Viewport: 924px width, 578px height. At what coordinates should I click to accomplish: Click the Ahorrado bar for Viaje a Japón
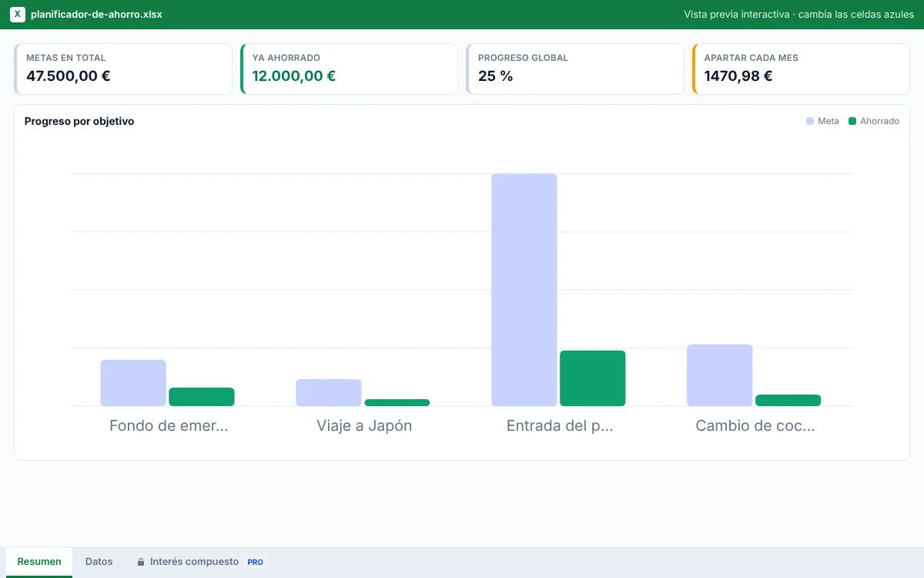(x=397, y=402)
